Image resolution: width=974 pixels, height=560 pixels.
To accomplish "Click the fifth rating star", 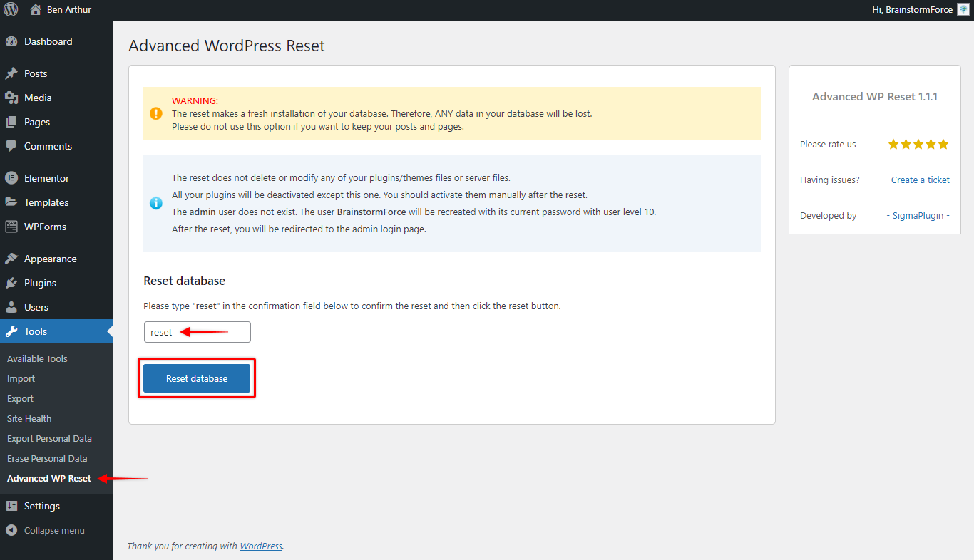I will [x=943, y=144].
